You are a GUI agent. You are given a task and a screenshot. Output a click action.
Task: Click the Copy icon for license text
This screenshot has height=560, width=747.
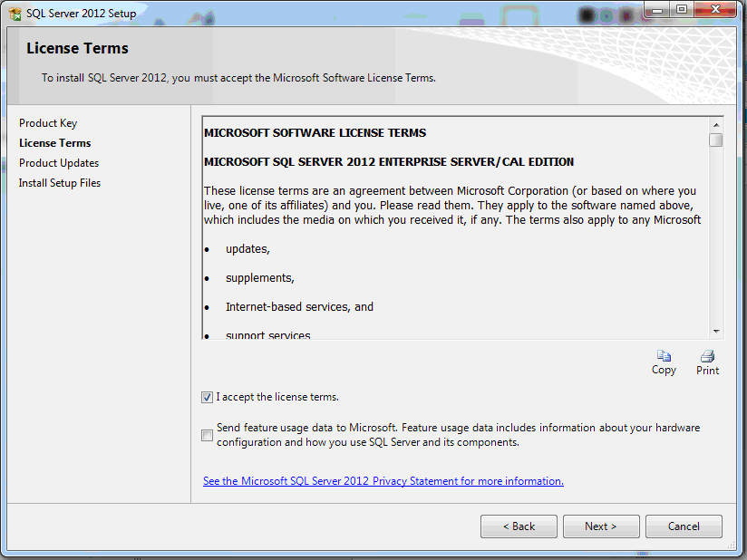click(x=664, y=356)
